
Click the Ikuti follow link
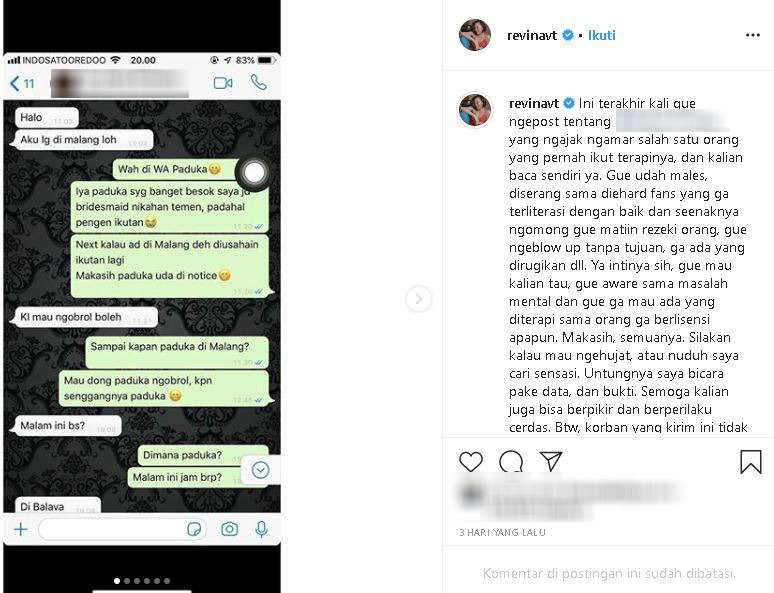point(602,35)
